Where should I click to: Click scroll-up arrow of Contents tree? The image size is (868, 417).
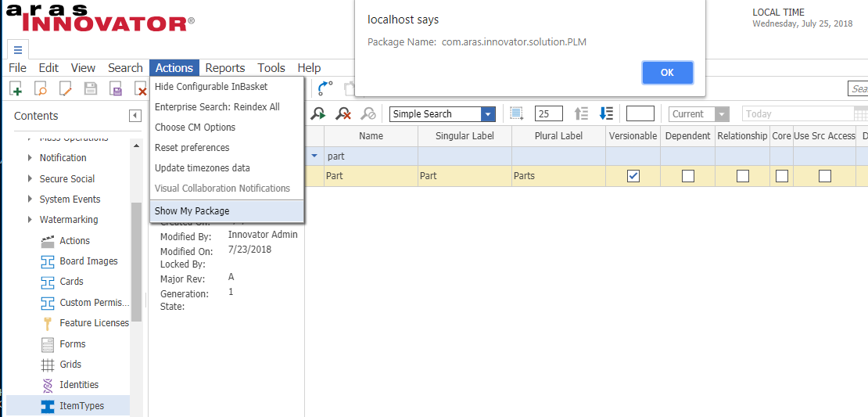click(x=137, y=145)
